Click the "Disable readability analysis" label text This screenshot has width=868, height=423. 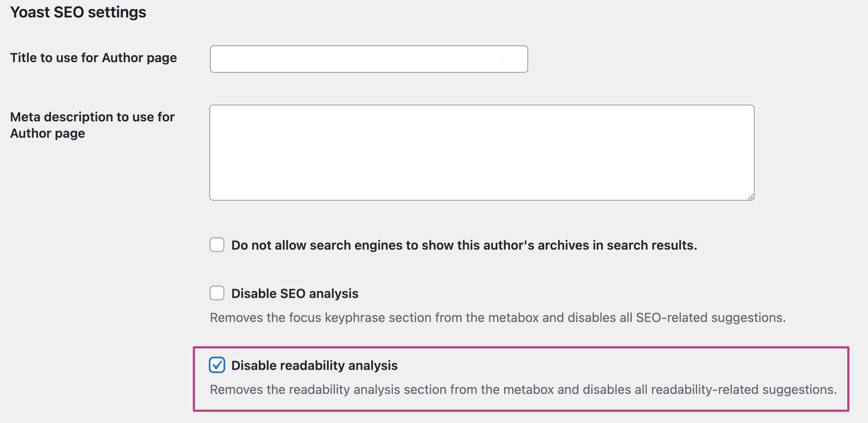pyautogui.click(x=314, y=366)
